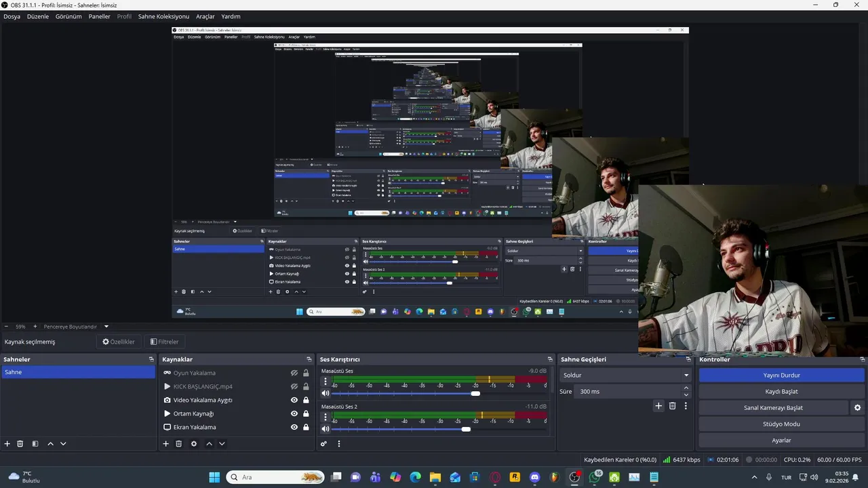868x488 pixels.
Task: Open advanced audio properties gears icon
Action: 324,444
